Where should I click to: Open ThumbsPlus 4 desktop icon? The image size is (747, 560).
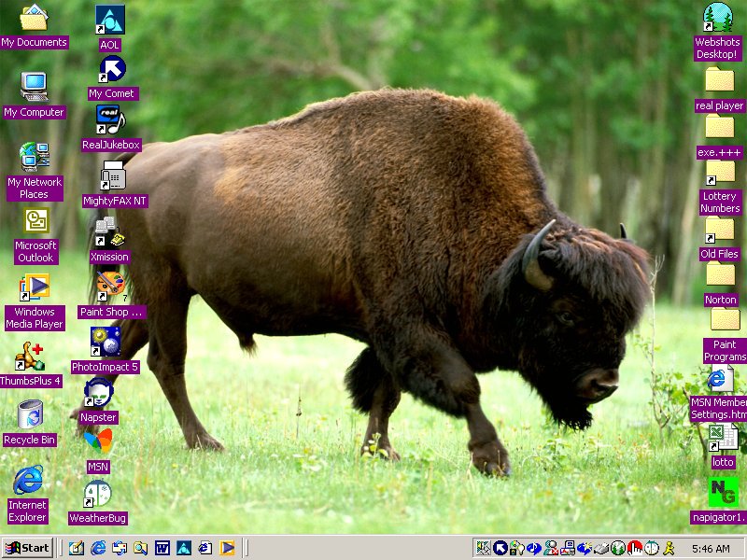(29, 356)
